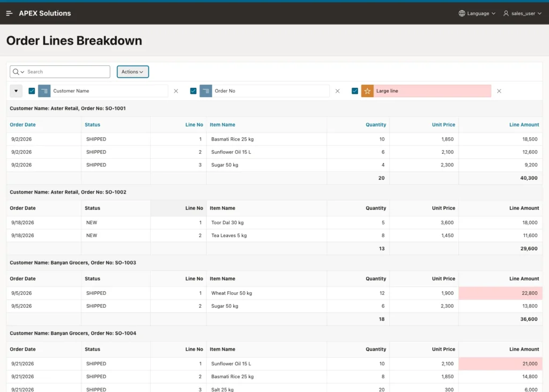Click Status column header in SO-1001
Image resolution: width=549 pixels, height=392 pixels.
click(92, 125)
